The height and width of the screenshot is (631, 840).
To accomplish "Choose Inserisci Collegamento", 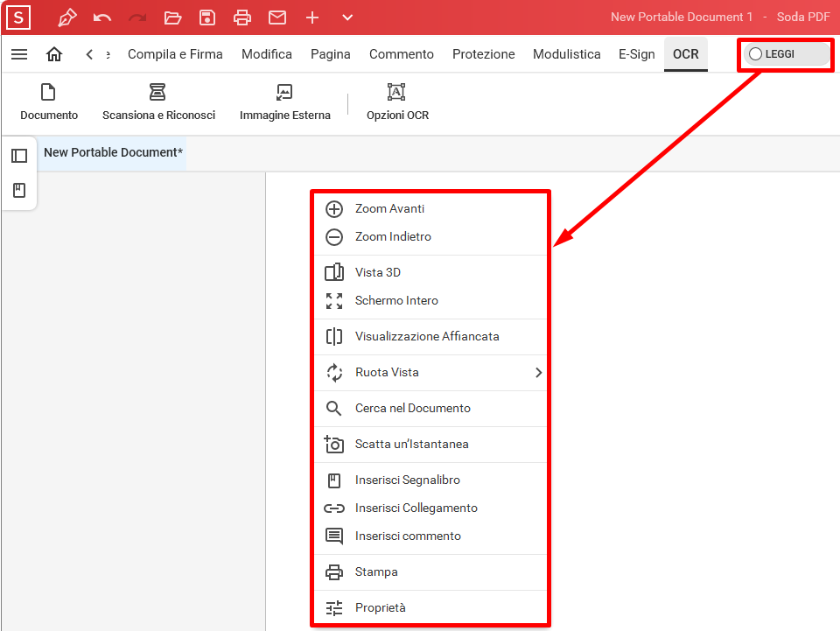I will pyautogui.click(x=430, y=508).
